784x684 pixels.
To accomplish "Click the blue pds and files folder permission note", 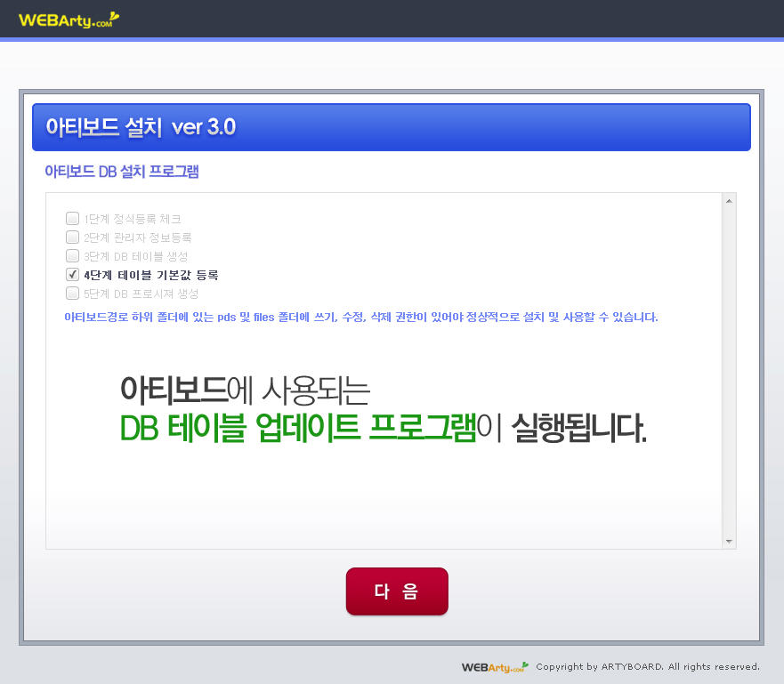I will click(x=361, y=318).
